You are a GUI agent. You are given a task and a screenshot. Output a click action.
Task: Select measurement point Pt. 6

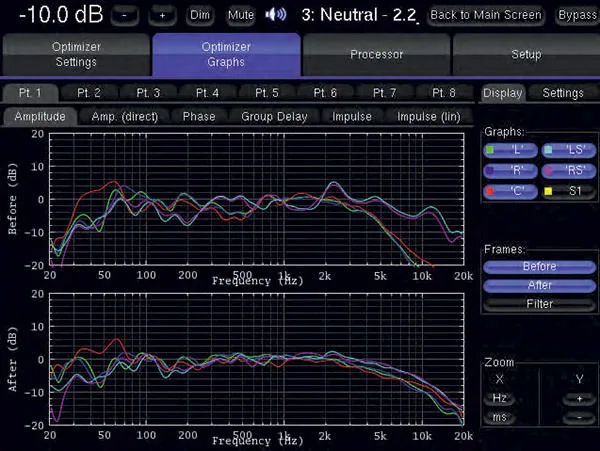click(325, 93)
